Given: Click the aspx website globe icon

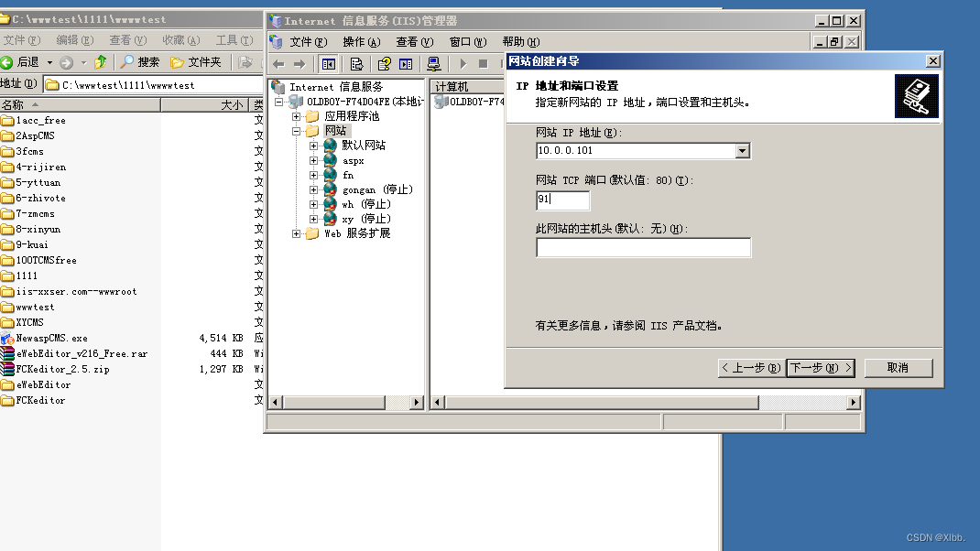Looking at the screenshot, I should click(x=330, y=160).
